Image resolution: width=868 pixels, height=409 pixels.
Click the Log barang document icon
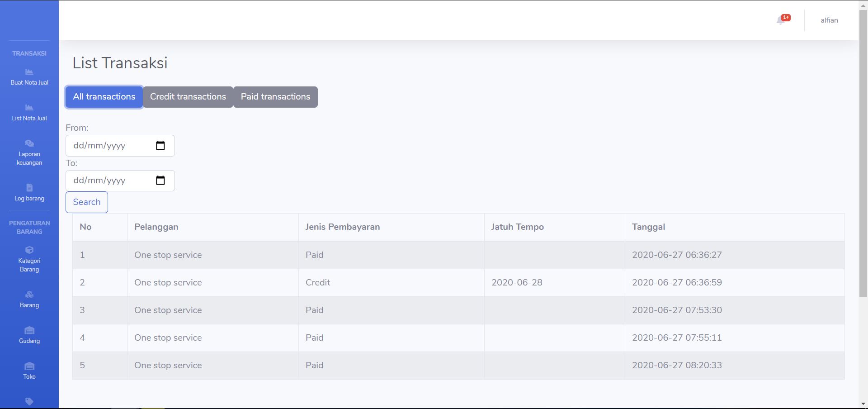click(x=29, y=188)
